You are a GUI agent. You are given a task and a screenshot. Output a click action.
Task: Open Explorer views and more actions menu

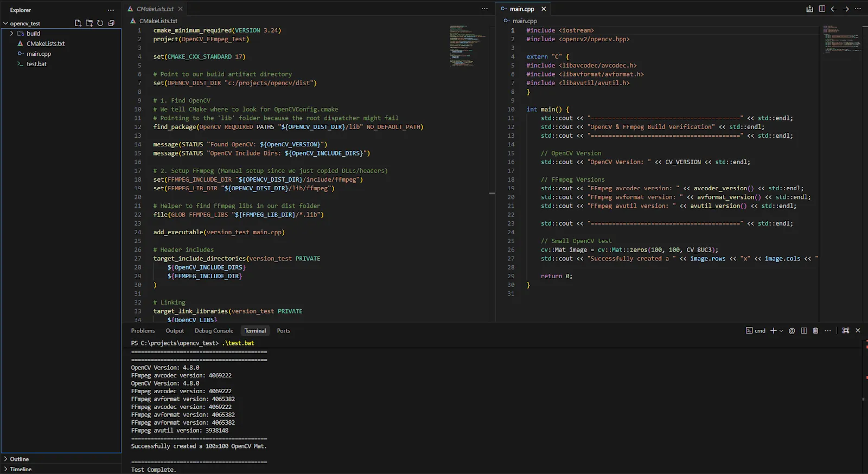click(111, 10)
